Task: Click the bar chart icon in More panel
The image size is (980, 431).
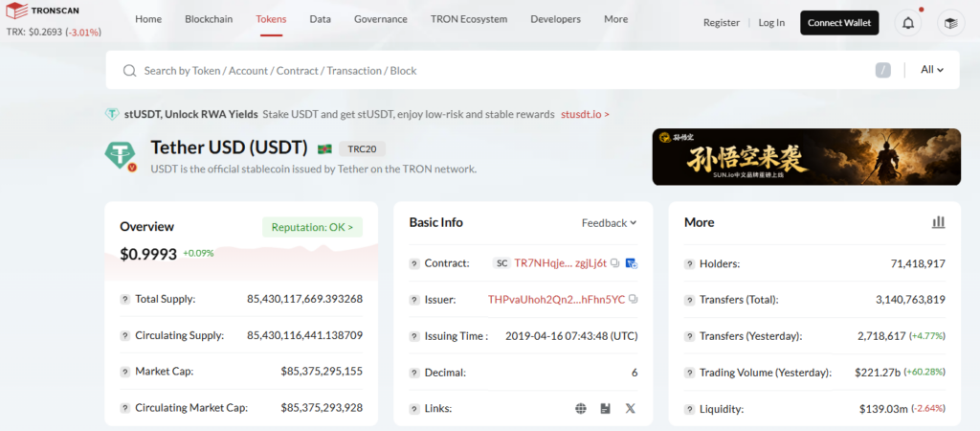Action: pyautogui.click(x=938, y=222)
